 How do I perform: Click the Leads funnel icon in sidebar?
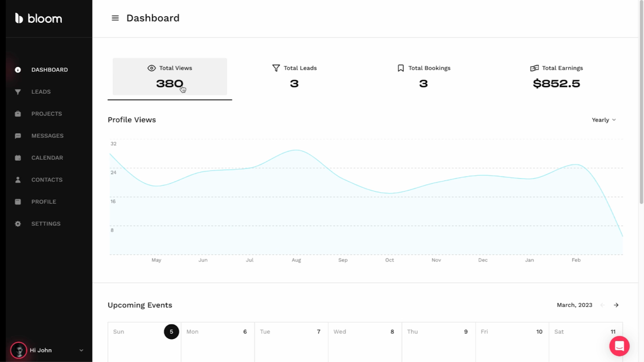click(x=18, y=92)
